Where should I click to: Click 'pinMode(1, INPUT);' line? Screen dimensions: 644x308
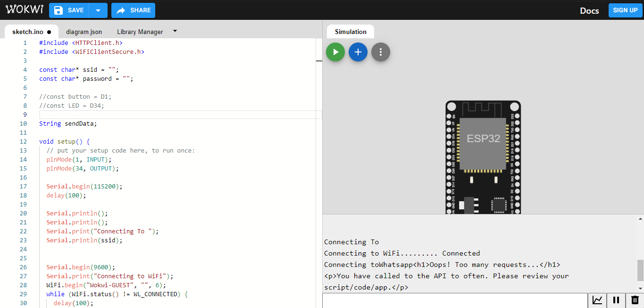click(79, 160)
